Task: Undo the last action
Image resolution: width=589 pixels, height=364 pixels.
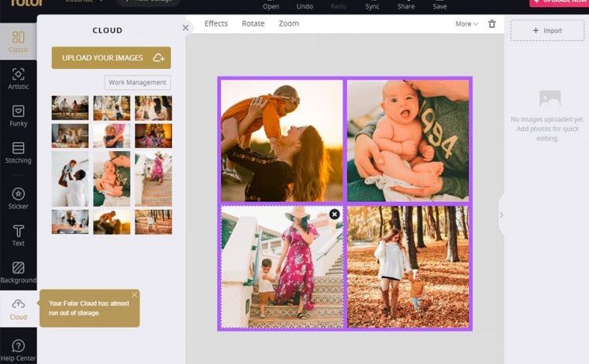Action: pyautogui.click(x=305, y=5)
